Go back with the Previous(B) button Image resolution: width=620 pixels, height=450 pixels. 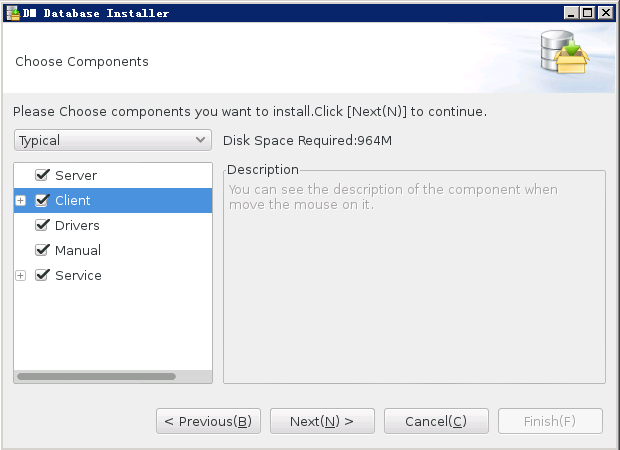coord(208,421)
